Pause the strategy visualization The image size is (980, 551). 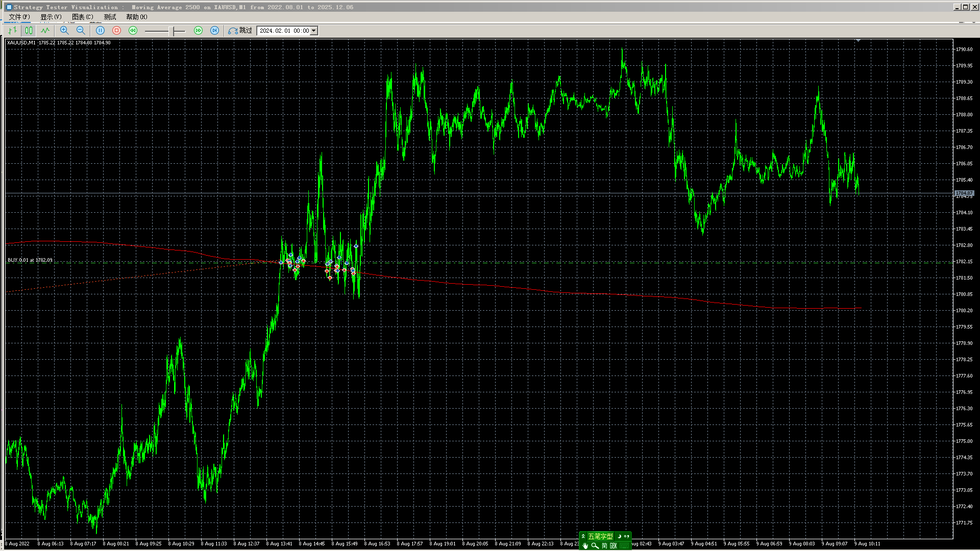100,31
